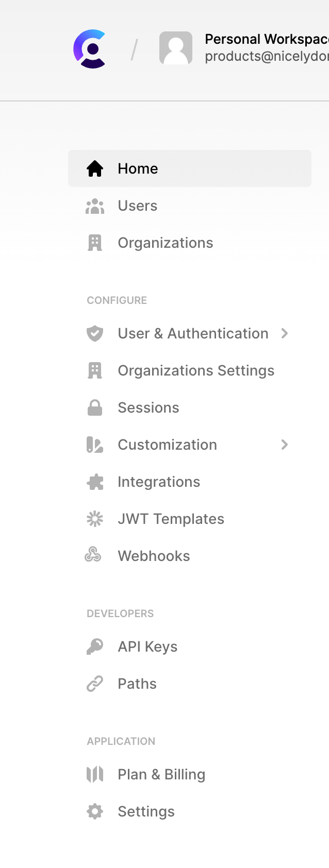Viewport: 329px width, 868px height.
Task: Select the Paths chain link icon
Action: 95,683
